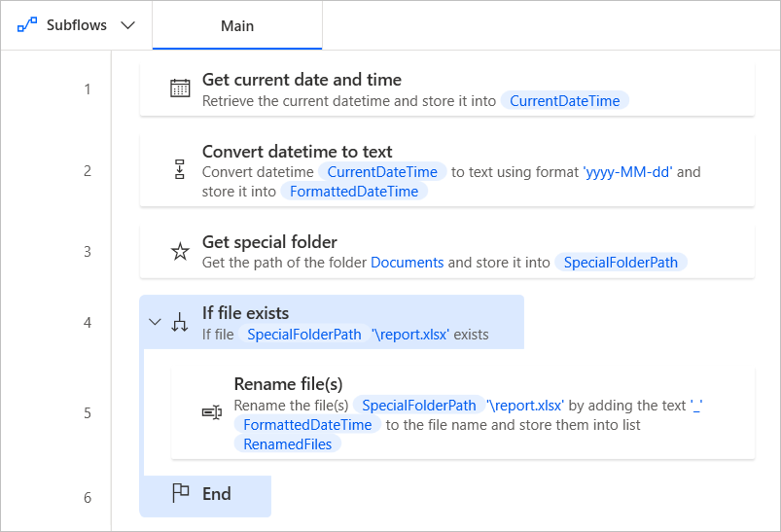Screen dimensions: 781x532
Task: Click the '_' text in Rename file(s)
Action: tap(696, 406)
